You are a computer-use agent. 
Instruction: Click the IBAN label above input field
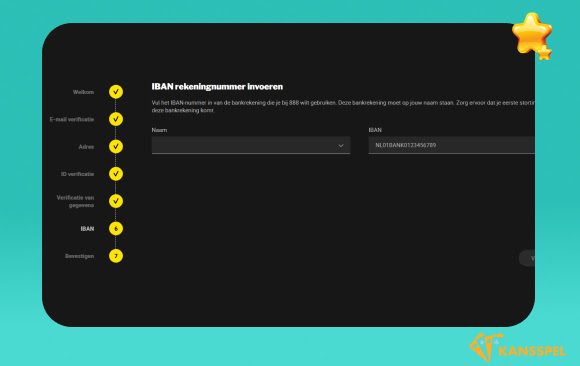375,130
